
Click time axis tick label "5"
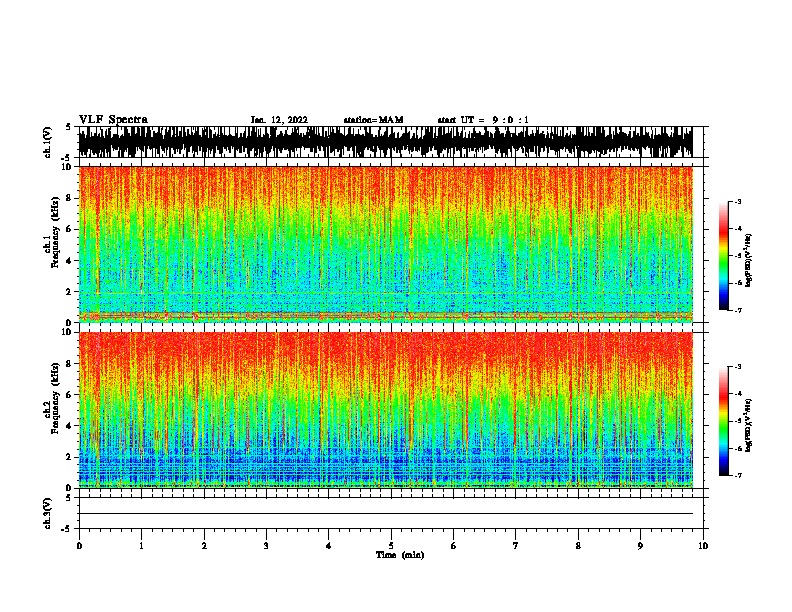[x=391, y=546]
